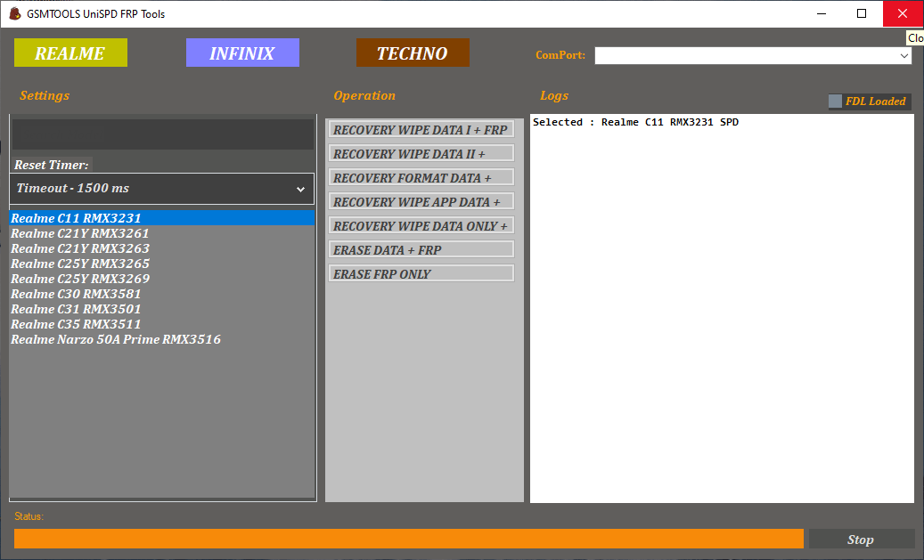Switch to the INFINIX brand tab

tap(242, 53)
